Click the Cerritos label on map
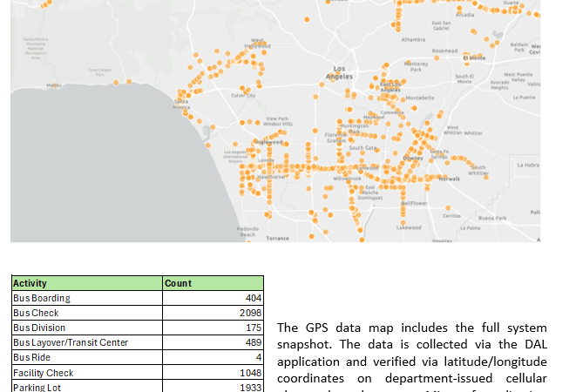 [x=451, y=215]
